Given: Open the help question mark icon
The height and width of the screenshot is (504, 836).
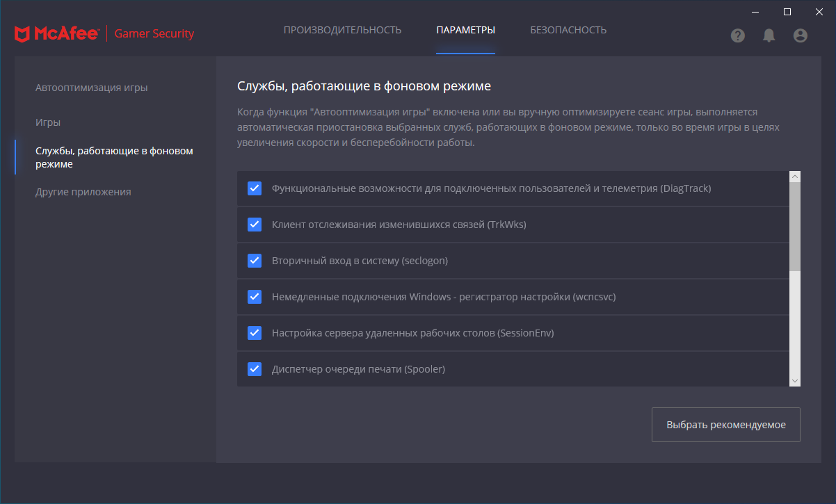Looking at the screenshot, I should (738, 35).
